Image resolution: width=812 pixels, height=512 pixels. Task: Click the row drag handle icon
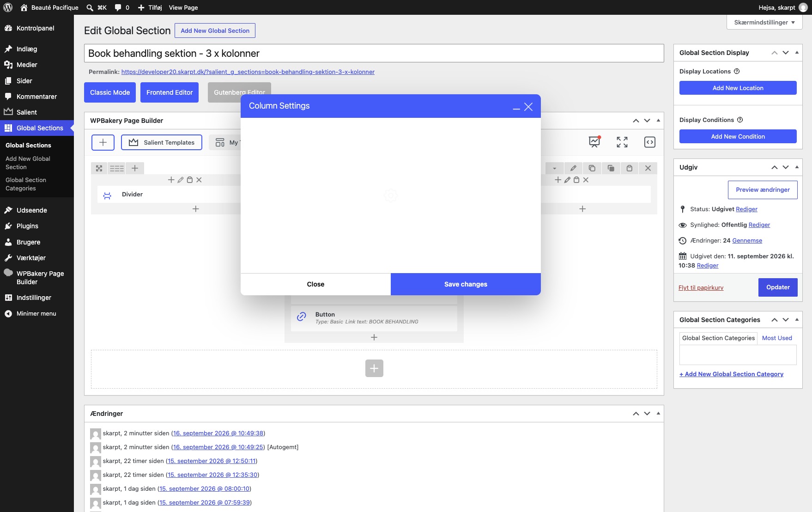tap(99, 168)
